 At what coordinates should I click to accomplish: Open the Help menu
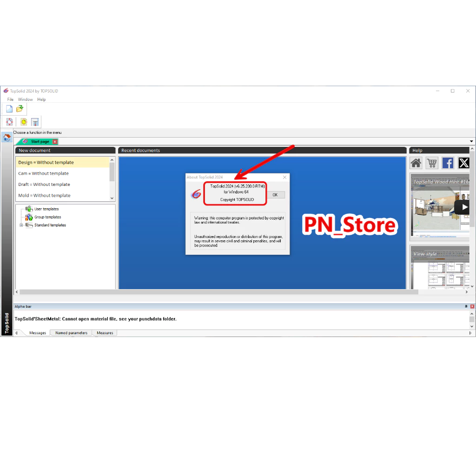tap(41, 99)
